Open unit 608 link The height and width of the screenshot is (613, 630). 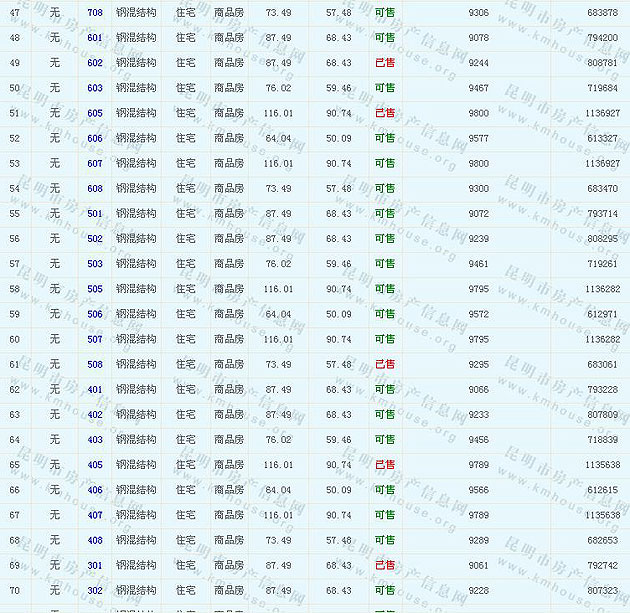click(x=95, y=189)
